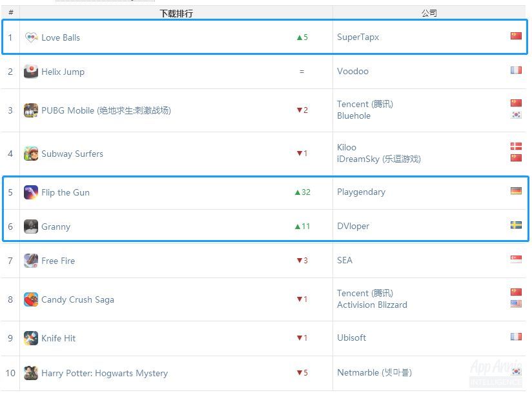This screenshot has height=393, width=532.
Task: Click the Harry Potter Hogwarts Mystery icon
Action: coord(31,373)
